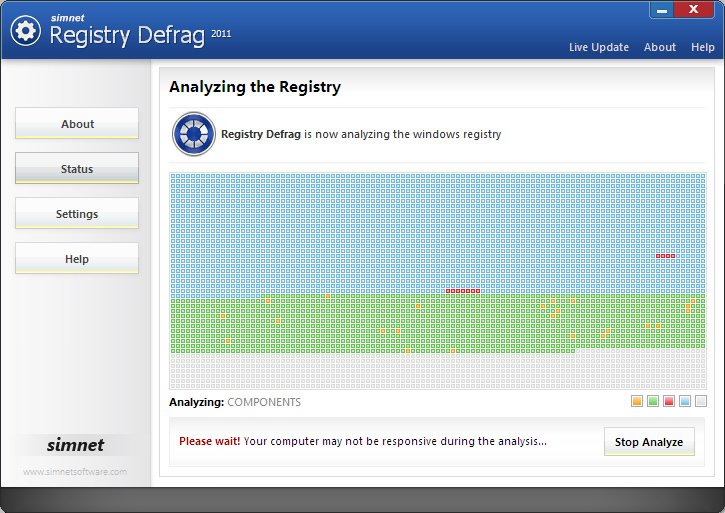Select the About button in the sidebar
Image resolution: width=725 pixels, height=513 pixels.
click(x=77, y=124)
